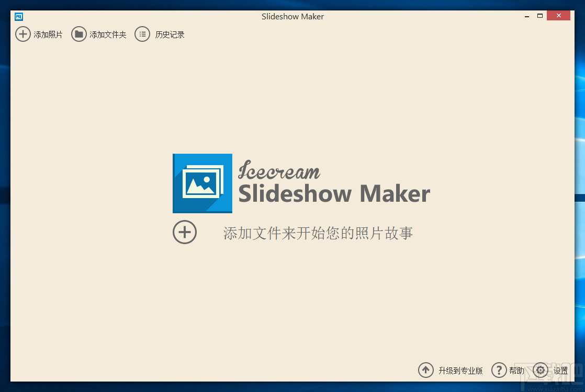
Task: Click the large center plus icon
Action: click(x=185, y=232)
